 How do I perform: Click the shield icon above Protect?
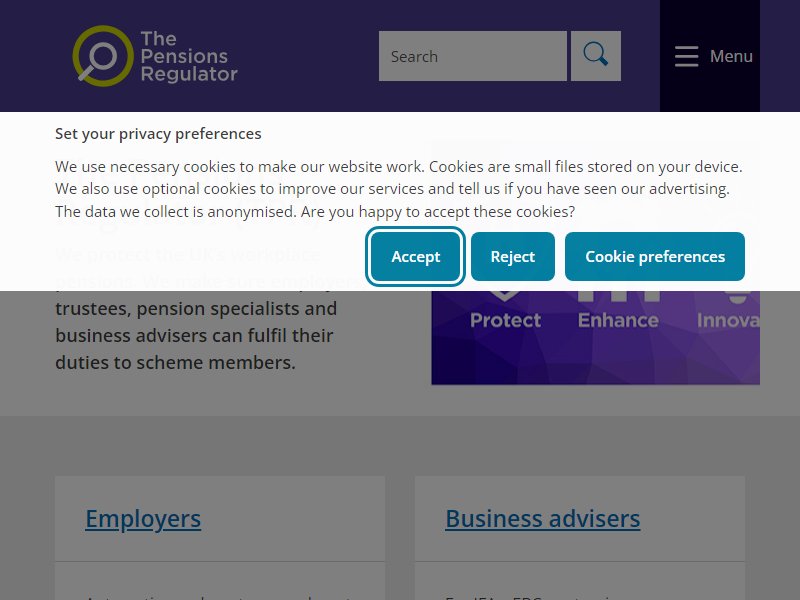pyautogui.click(x=505, y=296)
